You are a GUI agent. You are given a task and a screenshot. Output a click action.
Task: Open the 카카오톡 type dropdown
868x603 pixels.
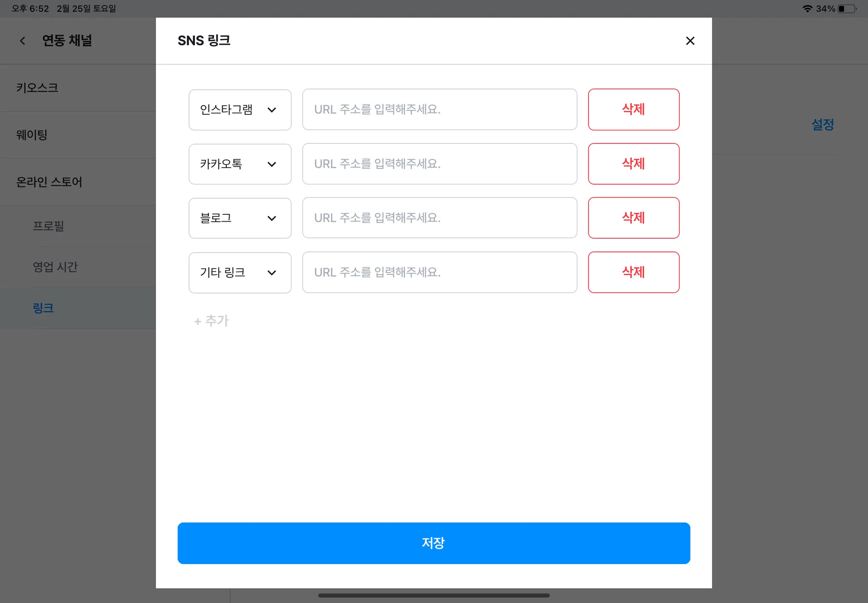coord(240,164)
